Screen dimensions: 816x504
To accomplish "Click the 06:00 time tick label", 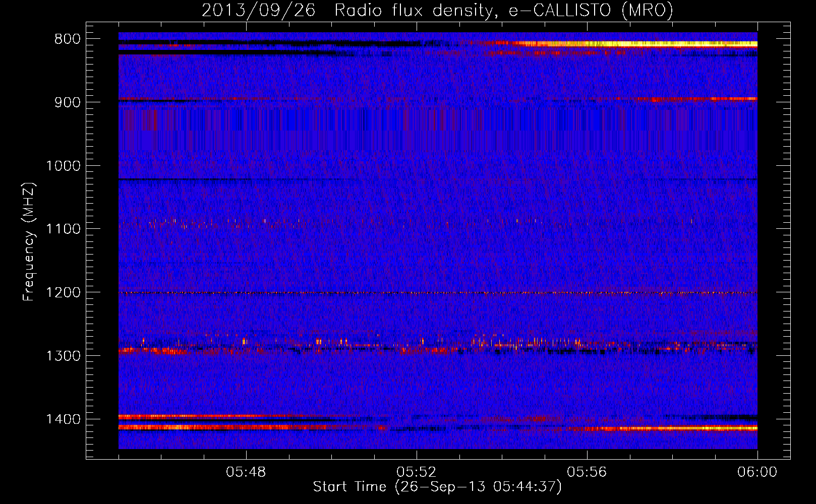I will [757, 472].
